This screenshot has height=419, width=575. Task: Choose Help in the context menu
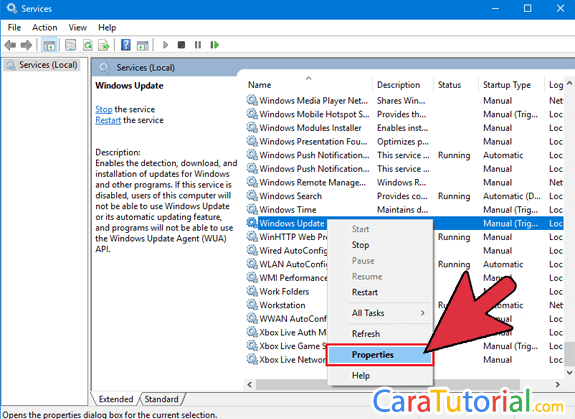(380, 375)
